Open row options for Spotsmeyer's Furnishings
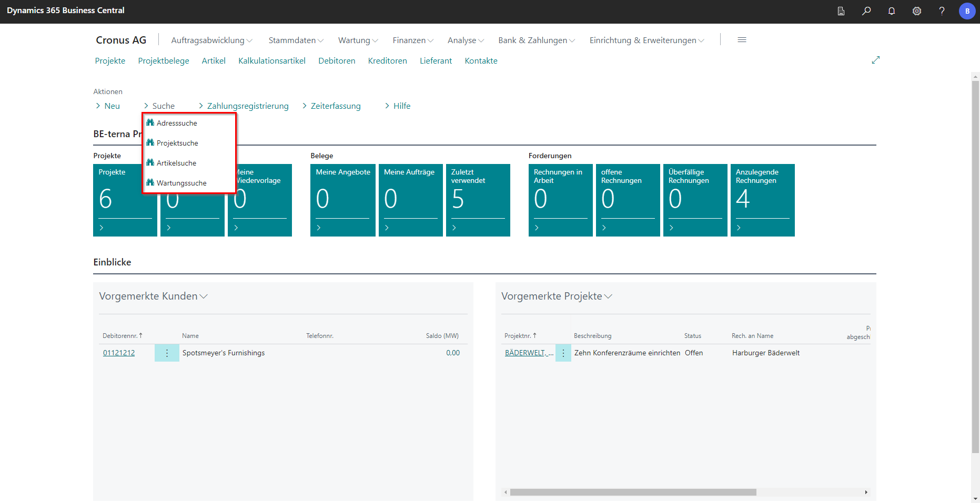980x503 pixels. [x=167, y=353]
